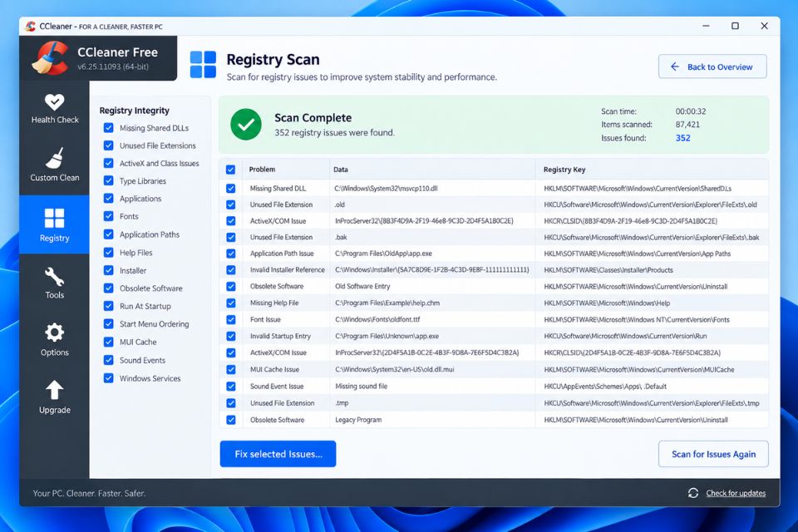Screen dimensions: 798x532
Task: Open Custom Clean broom icon
Action: pyautogui.click(x=55, y=158)
